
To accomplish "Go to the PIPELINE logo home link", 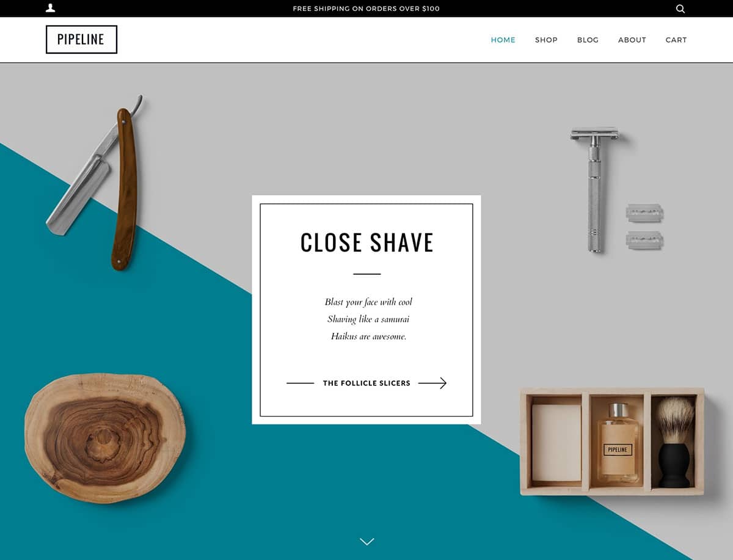I will [x=81, y=40].
